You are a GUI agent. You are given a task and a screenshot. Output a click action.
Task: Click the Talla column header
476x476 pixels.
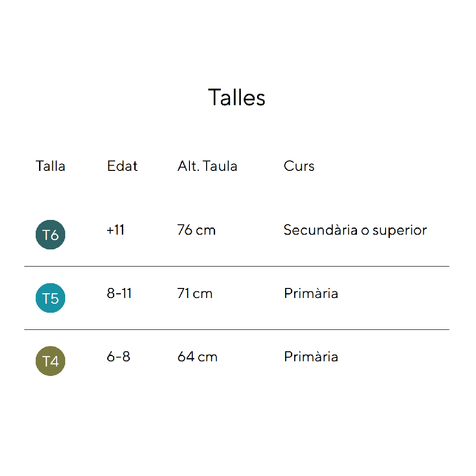click(50, 166)
